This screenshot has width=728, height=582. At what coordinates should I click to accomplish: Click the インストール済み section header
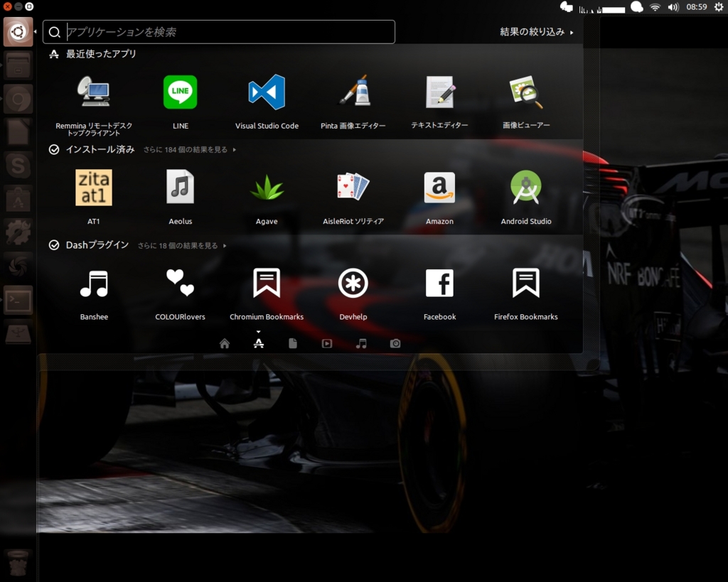(x=92, y=149)
